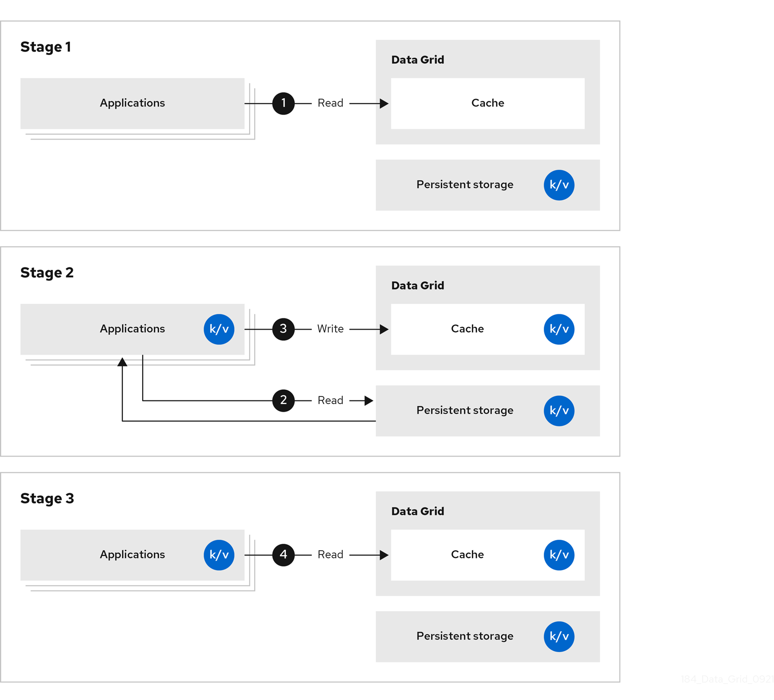
Task: Select the Stage 3 heading
Action: pyautogui.click(x=47, y=498)
